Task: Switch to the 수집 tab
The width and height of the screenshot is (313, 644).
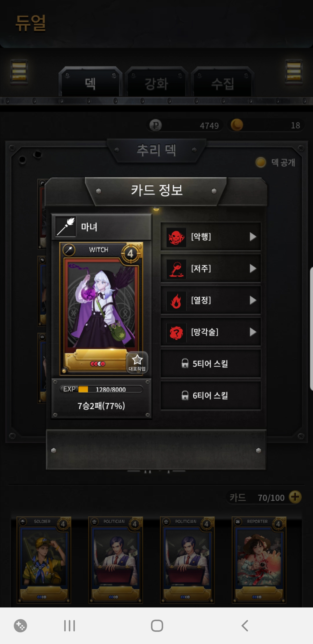Action: [x=223, y=83]
